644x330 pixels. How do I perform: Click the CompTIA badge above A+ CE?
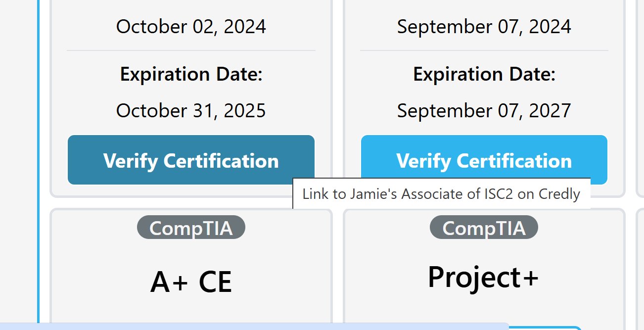191,228
